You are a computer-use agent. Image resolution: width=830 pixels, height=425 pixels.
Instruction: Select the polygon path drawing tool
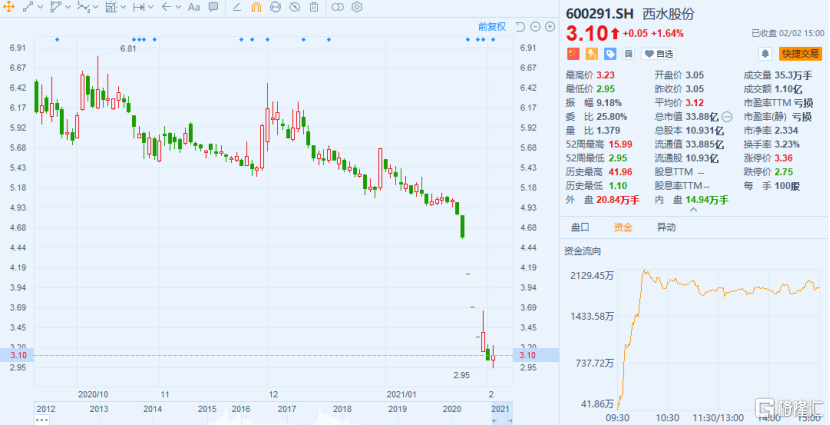pos(55,7)
